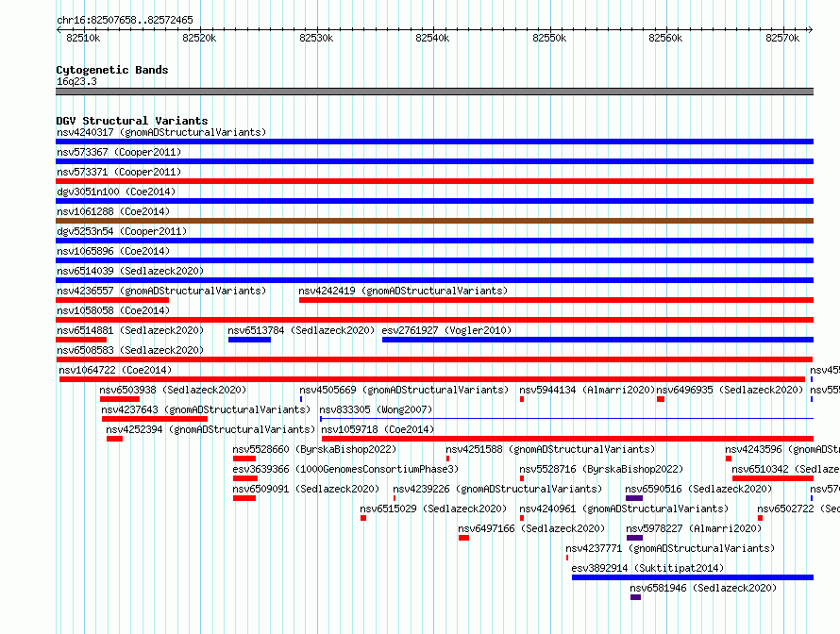The height and width of the screenshot is (634, 840).
Task: Click the DGV Structural Variants track heading
Action: (x=132, y=121)
